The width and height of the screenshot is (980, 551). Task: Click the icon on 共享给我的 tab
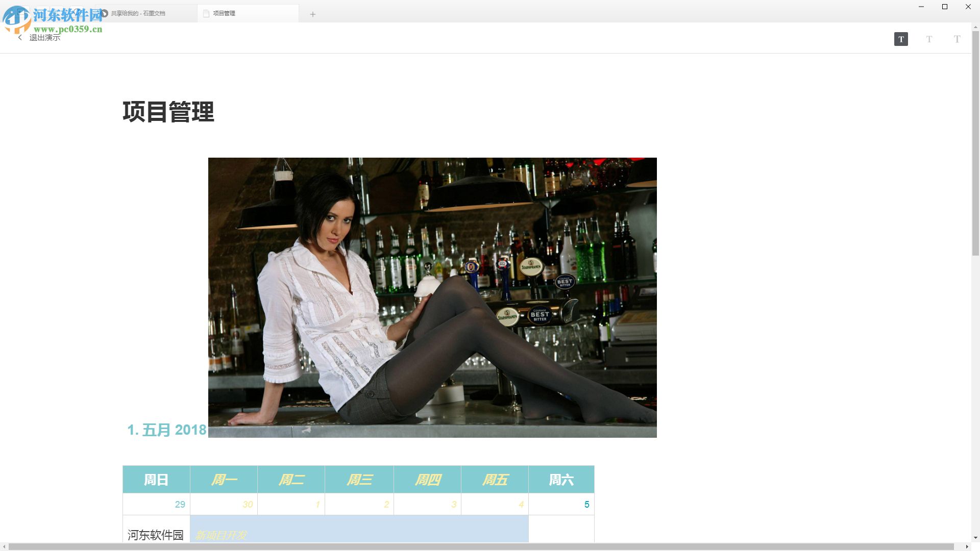(105, 13)
